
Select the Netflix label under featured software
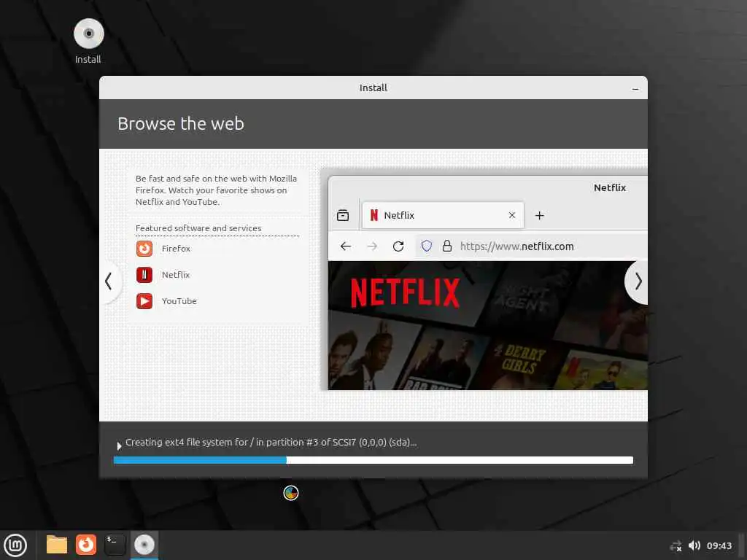[175, 275]
